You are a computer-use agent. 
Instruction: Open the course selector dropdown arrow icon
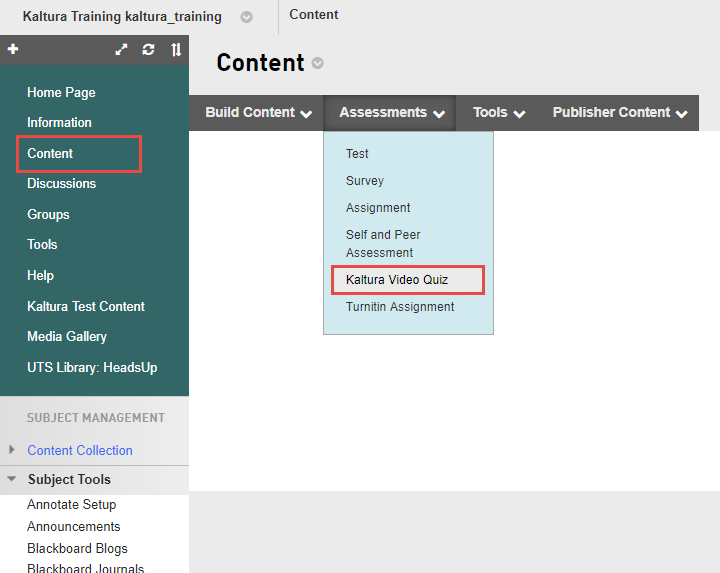pyautogui.click(x=247, y=17)
